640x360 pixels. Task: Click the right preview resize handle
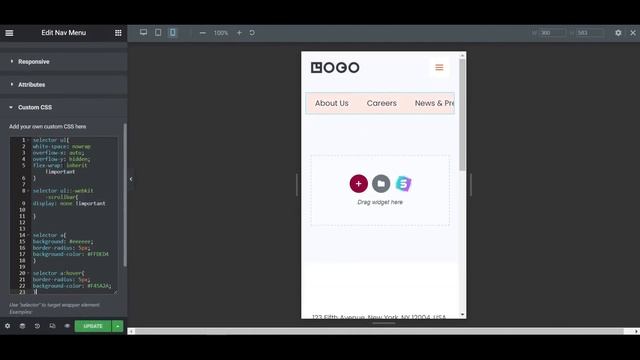pos(471,184)
